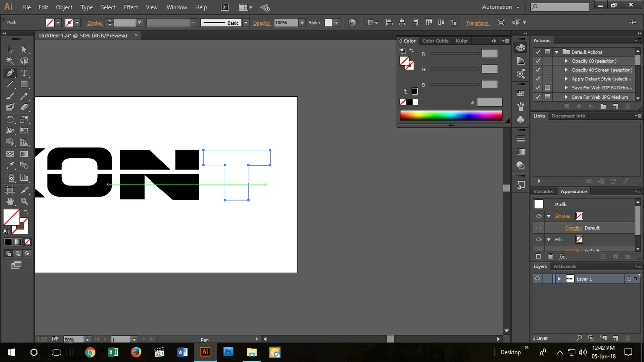Open Photoshop from the taskbar
644x362 pixels.
[x=228, y=352]
